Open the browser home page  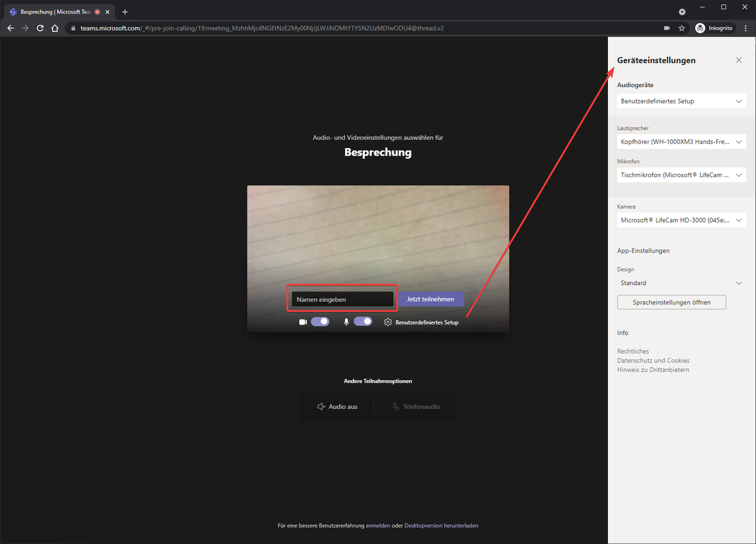click(55, 28)
